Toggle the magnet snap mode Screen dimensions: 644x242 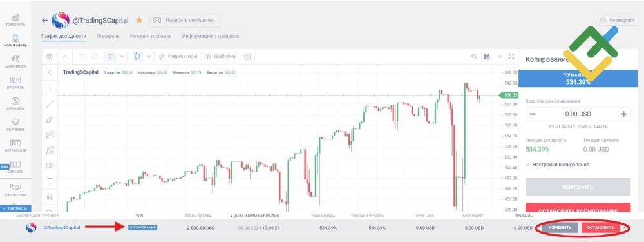(x=50, y=196)
